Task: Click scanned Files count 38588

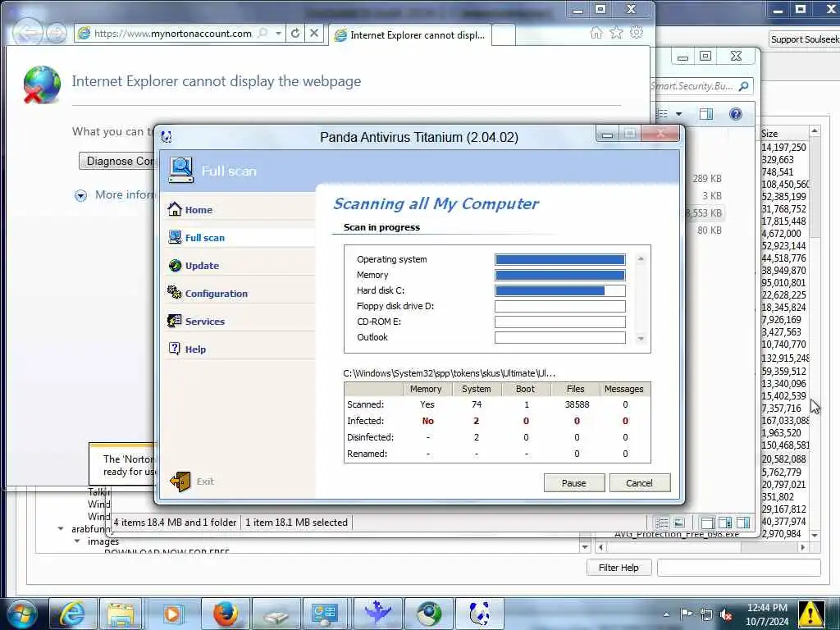Action: tap(577, 404)
